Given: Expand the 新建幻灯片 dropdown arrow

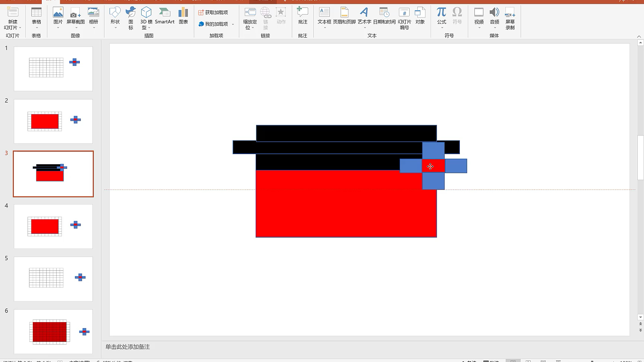Looking at the screenshot, I should point(20,28).
